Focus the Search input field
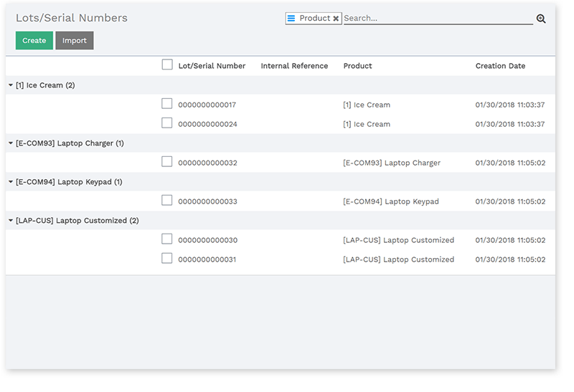The width and height of the screenshot is (574, 392). (x=438, y=19)
